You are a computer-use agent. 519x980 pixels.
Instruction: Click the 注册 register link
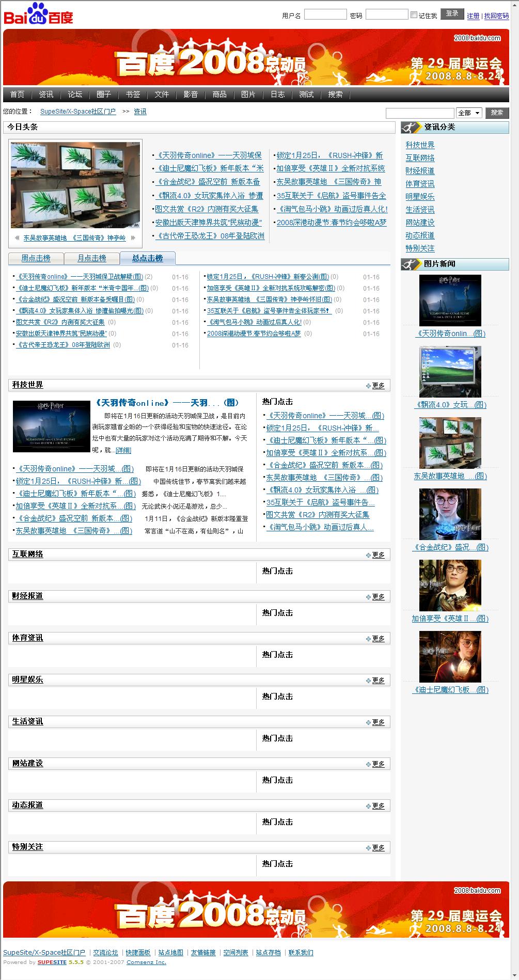coord(473,16)
